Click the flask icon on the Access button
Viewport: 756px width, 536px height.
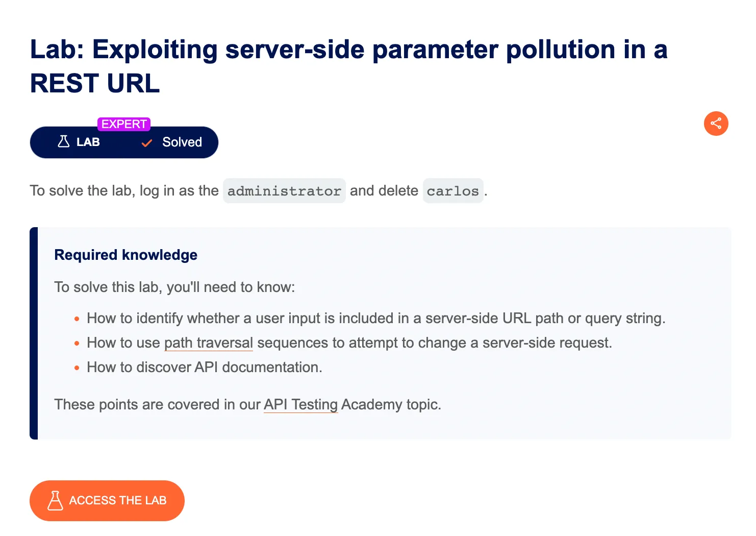pos(55,501)
